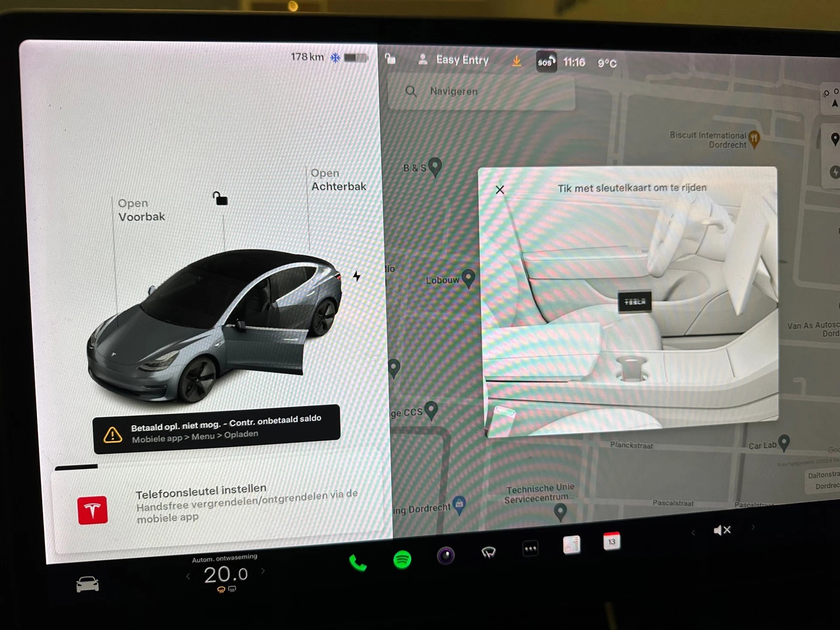This screenshot has width=840, height=630.
Task: Open the dashcam camera app
Action: [446, 556]
